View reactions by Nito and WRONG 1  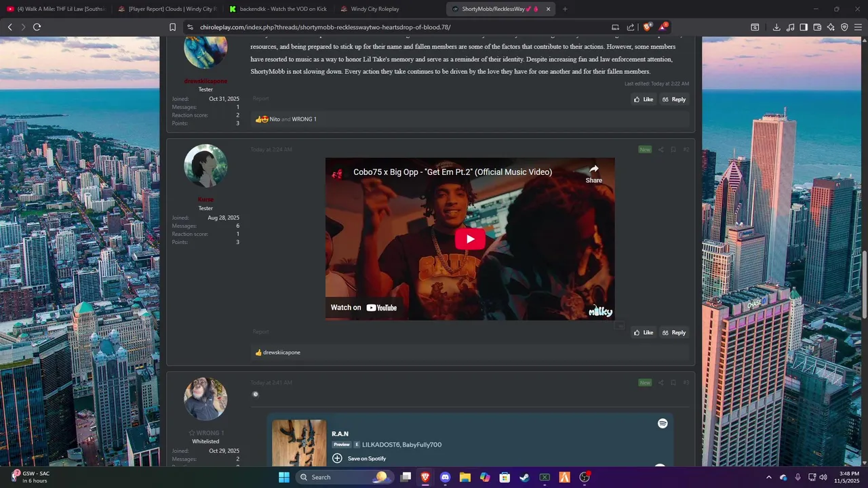point(293,119)
